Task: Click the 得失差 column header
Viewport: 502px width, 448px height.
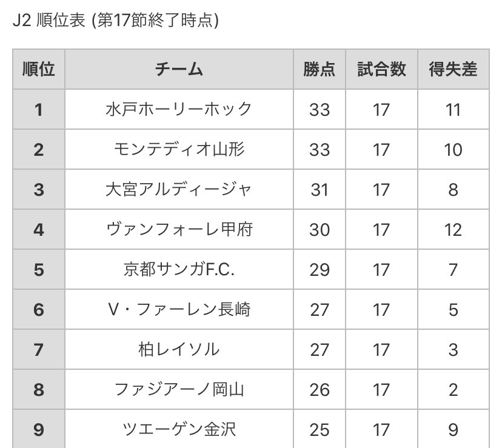Action: (453, 69)
